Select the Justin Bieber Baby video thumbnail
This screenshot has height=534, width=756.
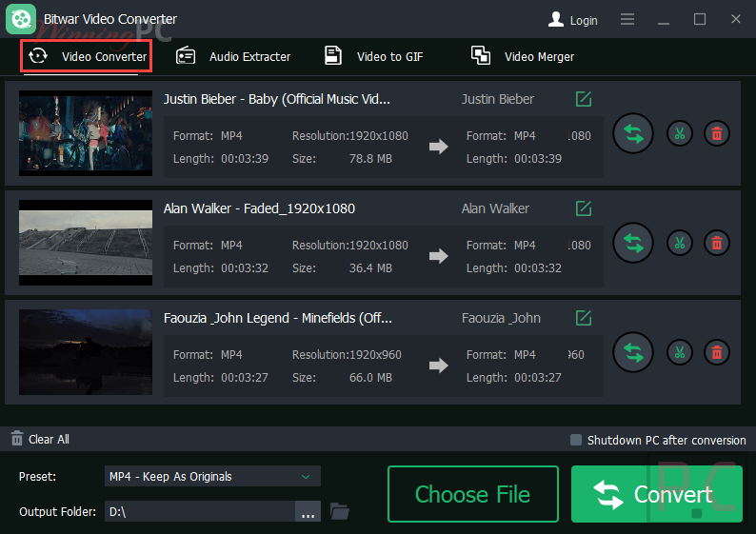pos(86,133)
